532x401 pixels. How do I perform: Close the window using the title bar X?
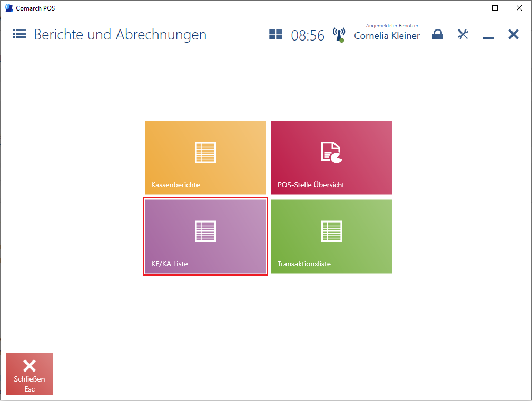(x=519, y=8)
